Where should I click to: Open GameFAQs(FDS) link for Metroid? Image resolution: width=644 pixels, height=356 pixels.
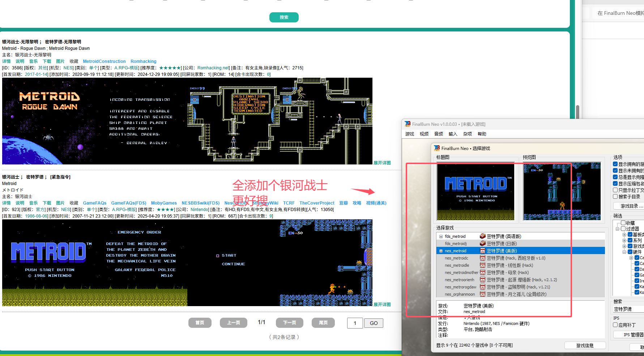click(x=129, y=203)
